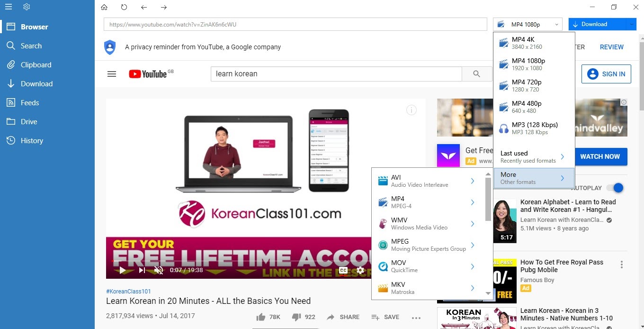Open the Drive section in the sidebar
644x329 pixels.
47,122
